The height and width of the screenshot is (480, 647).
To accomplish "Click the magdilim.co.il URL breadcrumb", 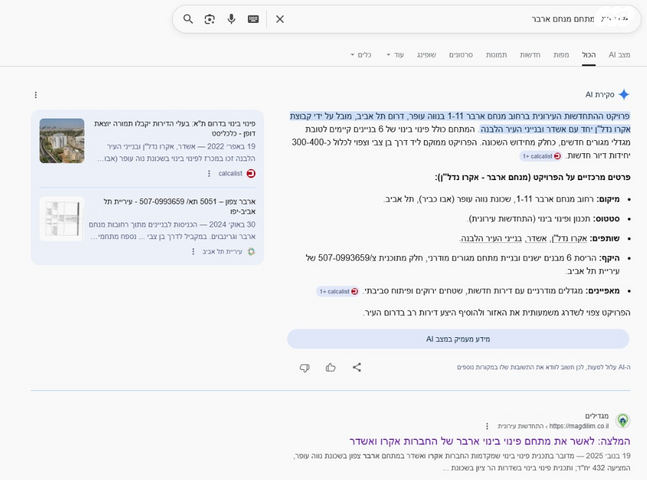I will click(x=553, y=426).
